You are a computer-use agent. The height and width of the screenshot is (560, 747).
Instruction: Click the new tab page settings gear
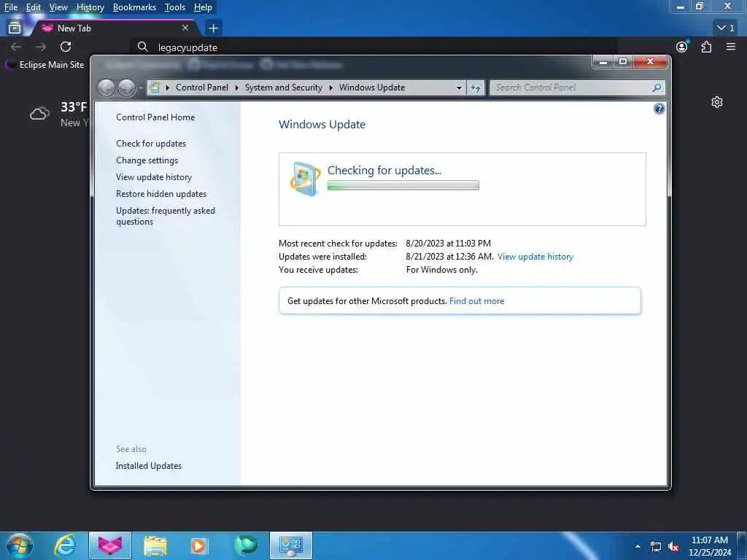coord(717,102)
